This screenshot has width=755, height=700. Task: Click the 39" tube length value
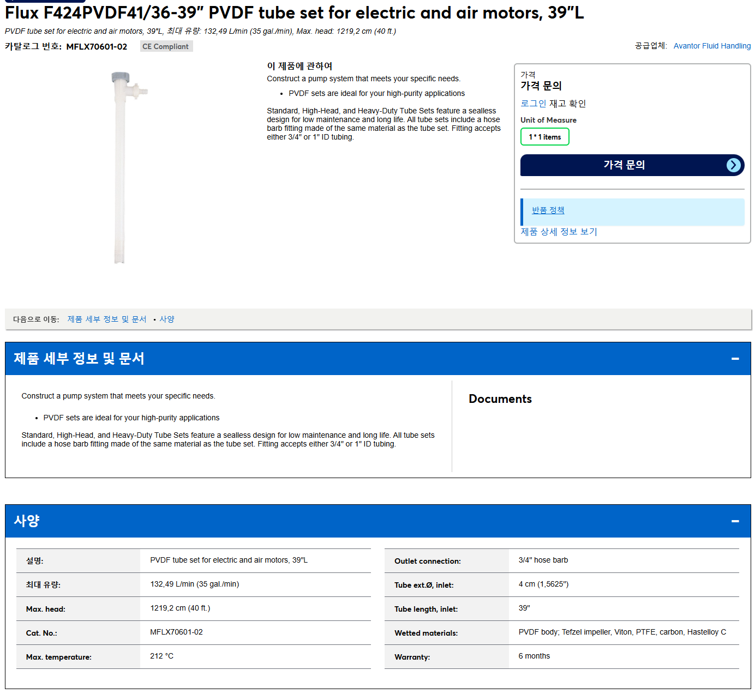(524, 608)
